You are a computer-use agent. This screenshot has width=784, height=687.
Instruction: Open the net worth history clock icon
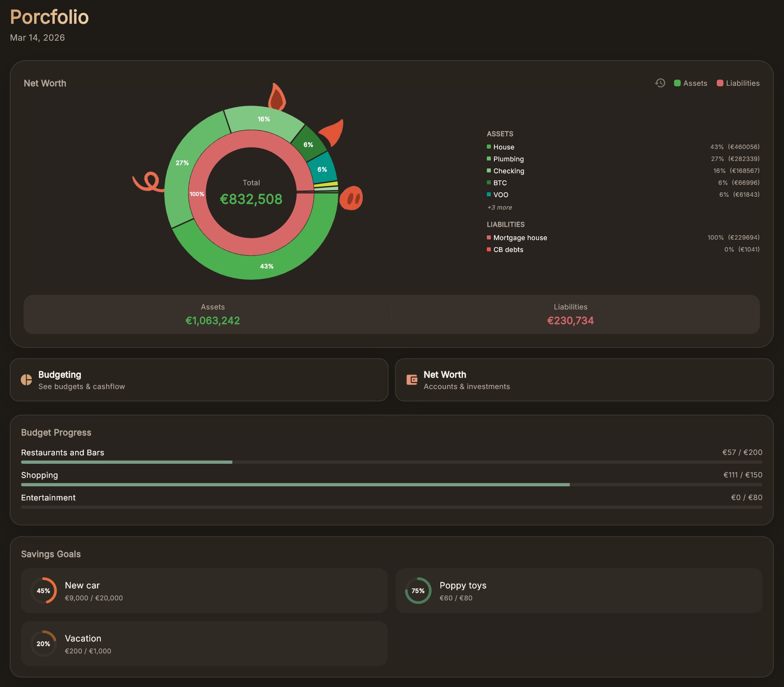660,83
